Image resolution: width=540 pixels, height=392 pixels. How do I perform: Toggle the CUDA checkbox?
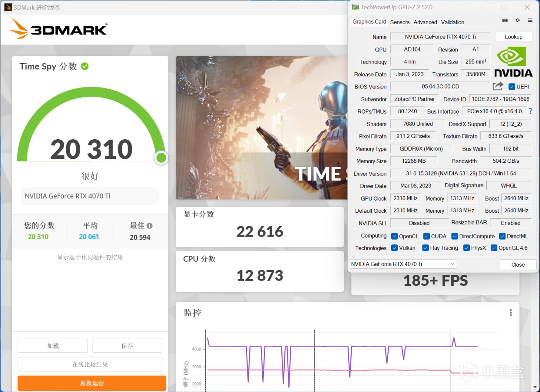click(426, 236)
